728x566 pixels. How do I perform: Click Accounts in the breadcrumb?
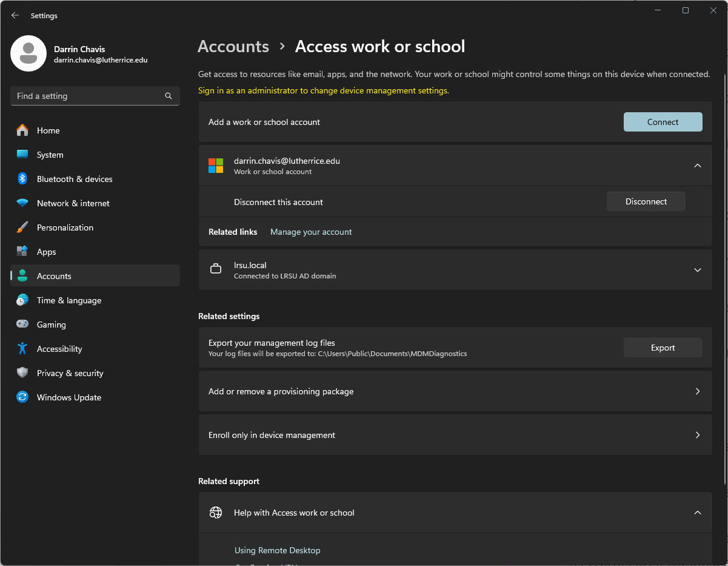click(233, 46)
